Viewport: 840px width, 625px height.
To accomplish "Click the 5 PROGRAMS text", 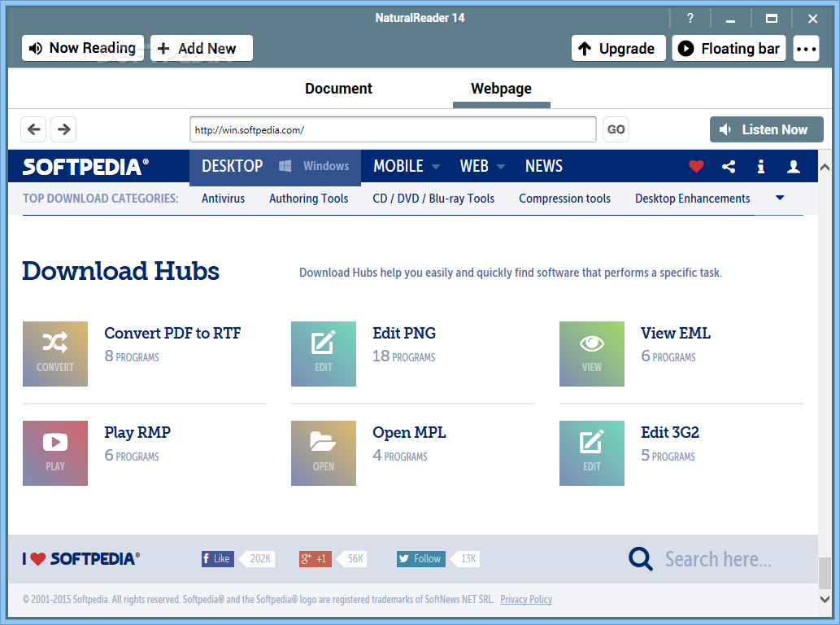I will pos(668,456).
